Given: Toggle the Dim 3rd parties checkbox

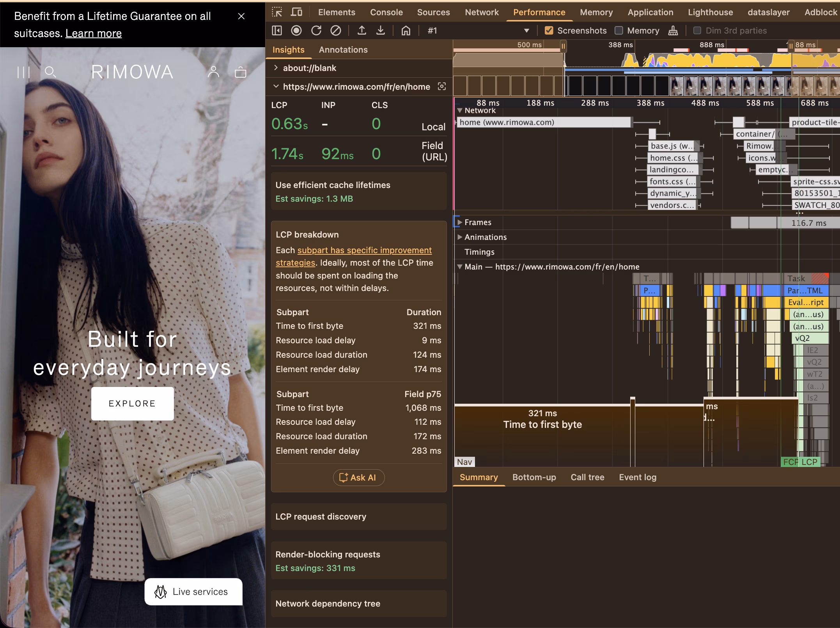Looking at the screenshot, I should (x=697, y=30).
